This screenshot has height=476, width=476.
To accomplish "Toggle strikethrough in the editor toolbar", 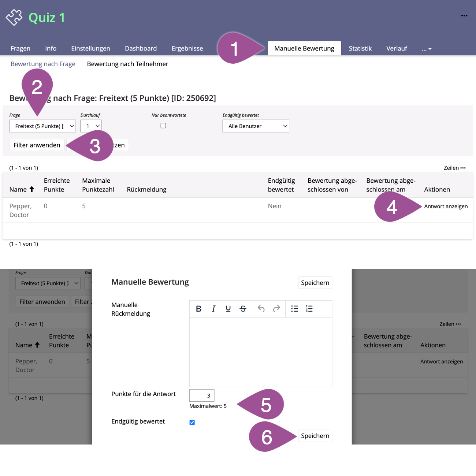I will [x=243, y=309].
